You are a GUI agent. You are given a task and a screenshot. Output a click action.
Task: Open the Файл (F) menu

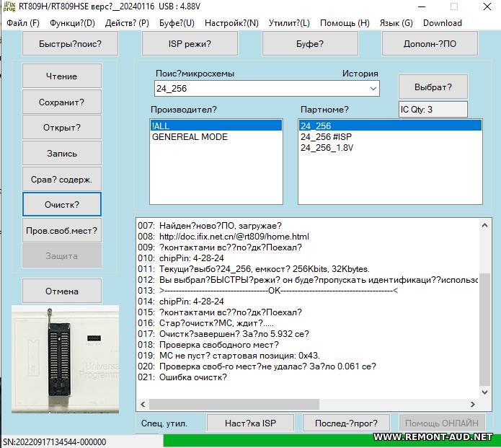pyautogui.click(x=23, y=23)
